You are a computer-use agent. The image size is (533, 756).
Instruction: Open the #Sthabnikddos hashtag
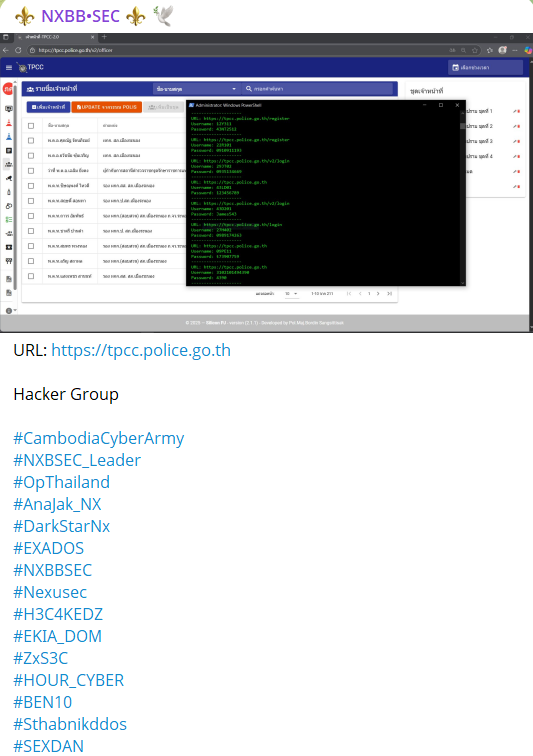(x=70, y=724)
